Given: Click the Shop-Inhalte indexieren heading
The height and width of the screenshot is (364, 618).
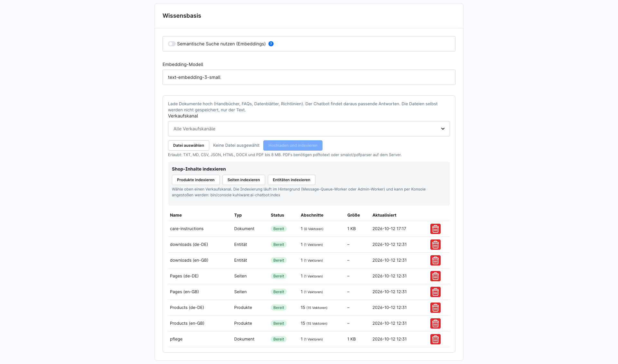Looking at the screenshot, I should (199, 169).
